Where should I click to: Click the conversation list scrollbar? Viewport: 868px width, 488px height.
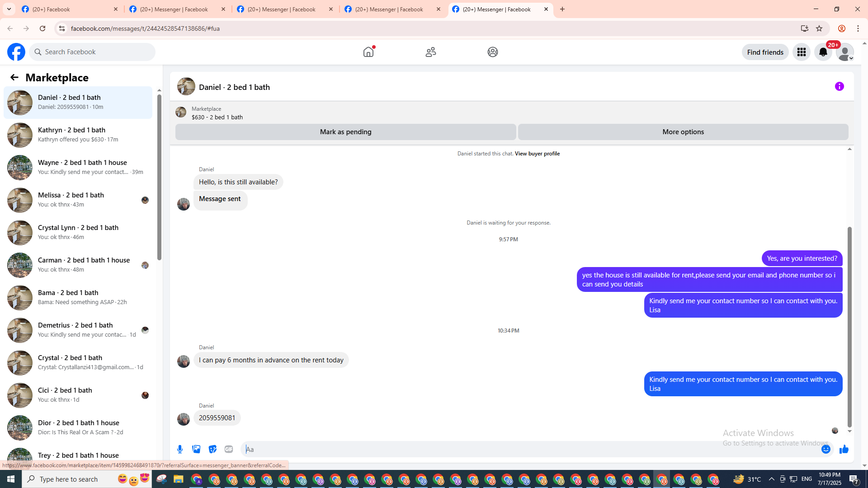pyautogui.click(x=159, y=176)
